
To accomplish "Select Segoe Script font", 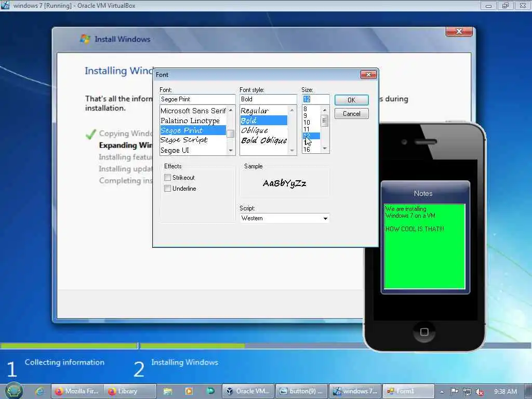I will click(193, 140).
